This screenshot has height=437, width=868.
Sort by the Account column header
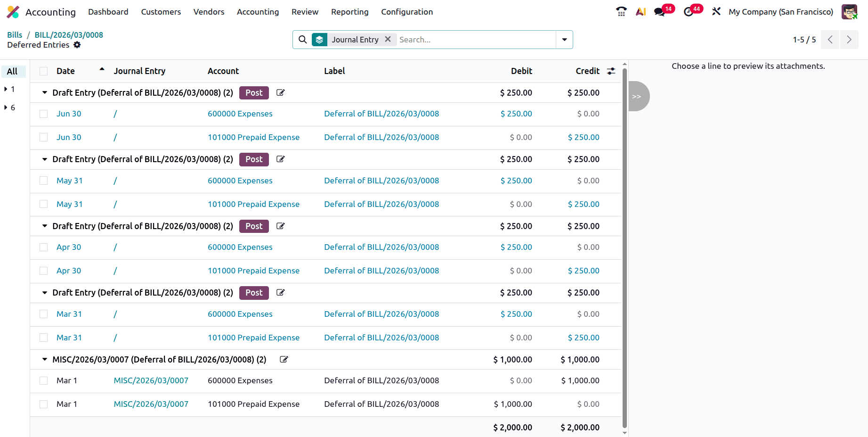tap(223, 71)
